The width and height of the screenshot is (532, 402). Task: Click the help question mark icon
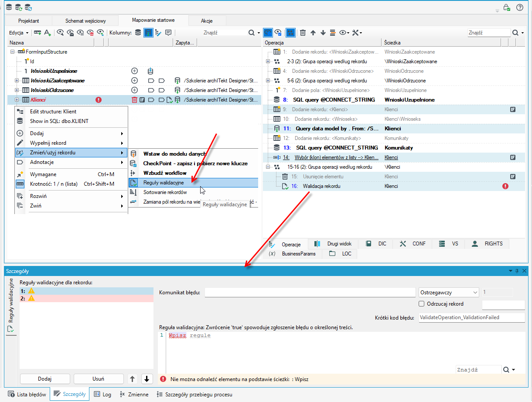[519, 7]
